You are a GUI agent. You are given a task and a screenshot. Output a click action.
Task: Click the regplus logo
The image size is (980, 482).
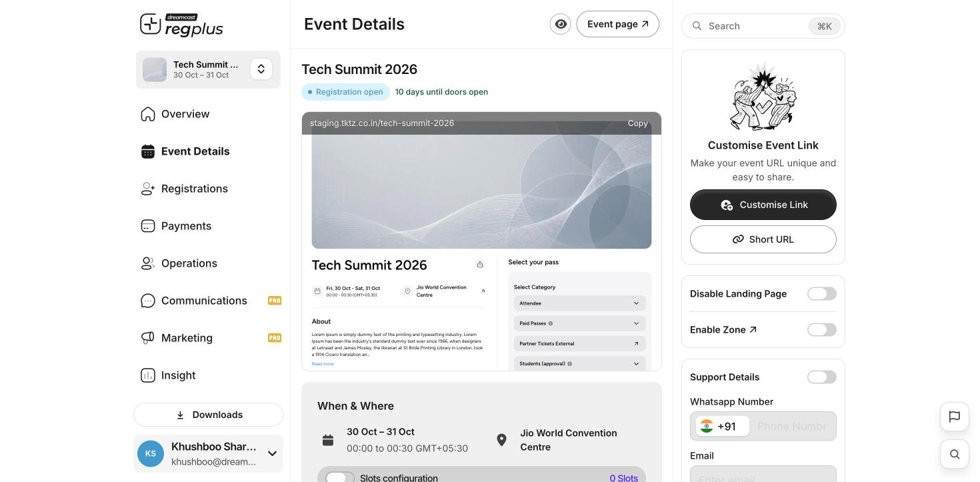(x=181, y=25)
